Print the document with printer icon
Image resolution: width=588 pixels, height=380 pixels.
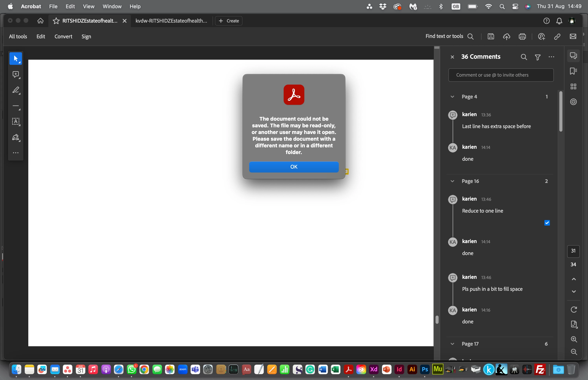click(x=522, y=37)
